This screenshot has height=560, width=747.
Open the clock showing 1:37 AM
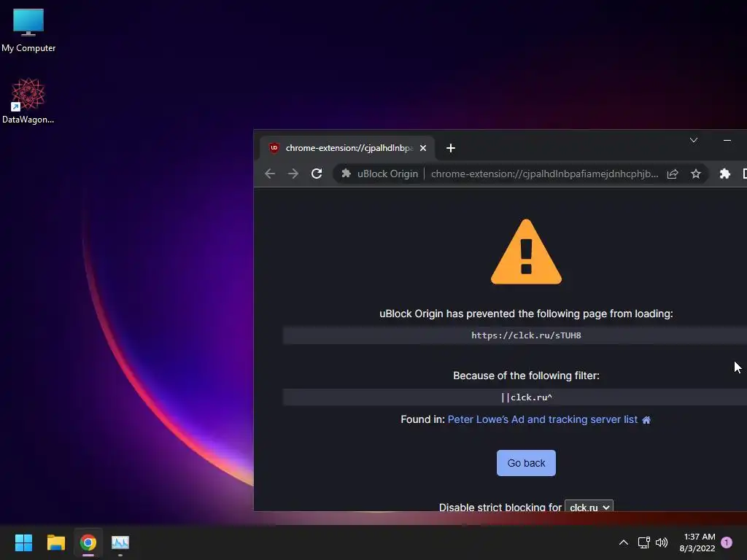tap(697, 542)
